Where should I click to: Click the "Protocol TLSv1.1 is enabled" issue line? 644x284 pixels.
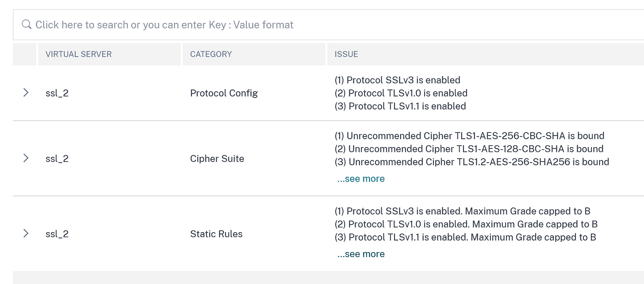coord(400,106)
